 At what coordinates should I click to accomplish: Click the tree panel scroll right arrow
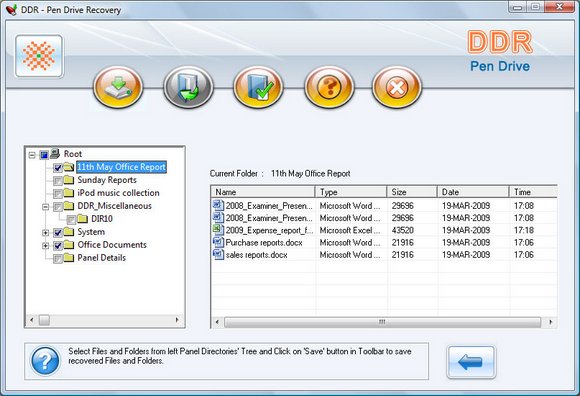click(x=177, y=320)
